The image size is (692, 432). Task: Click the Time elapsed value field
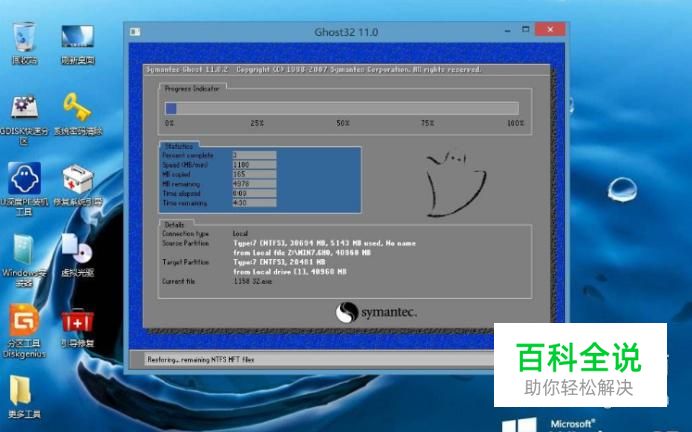pos(254,194)
